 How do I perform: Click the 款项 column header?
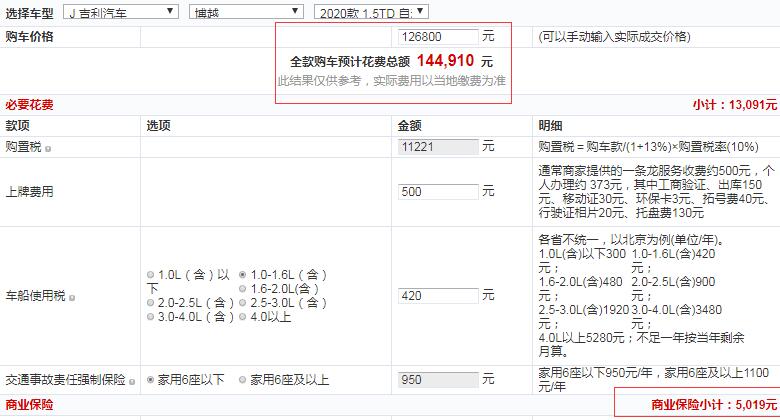[x=17, y=126]
